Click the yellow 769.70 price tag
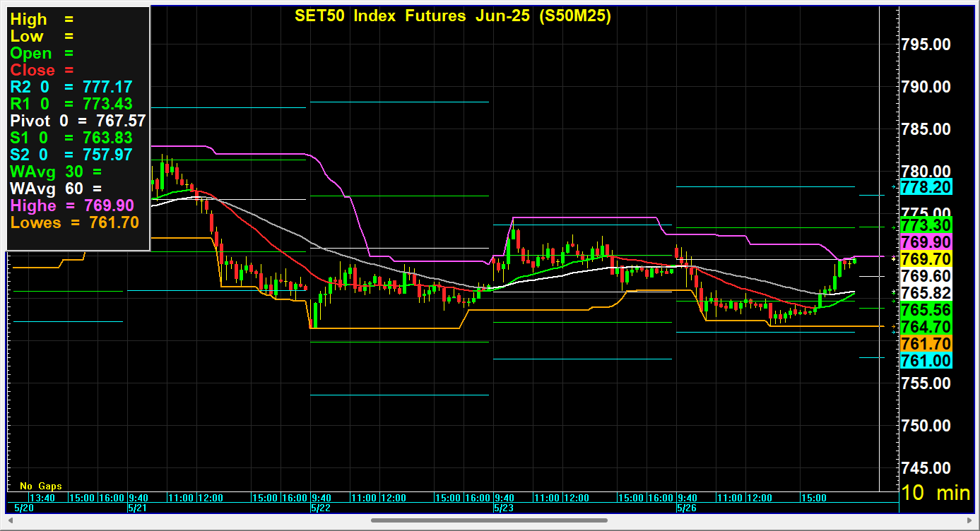The width and height of the screenshot is (980, 531). coord(926,259)
